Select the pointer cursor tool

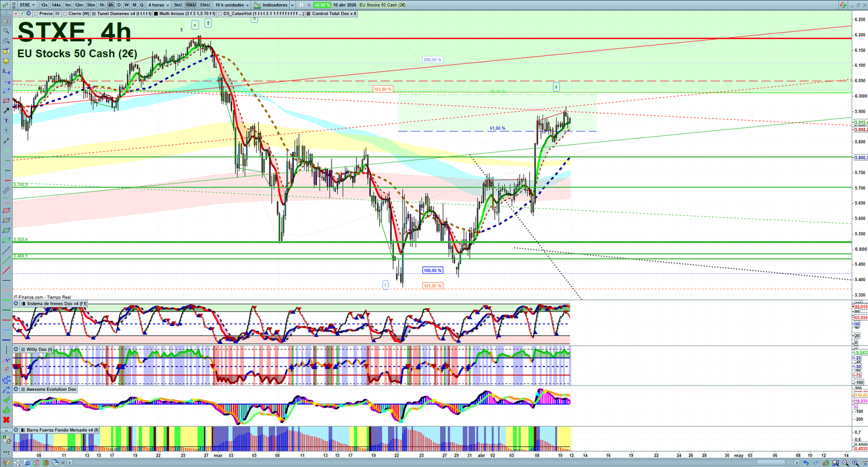tap(6, 21)
